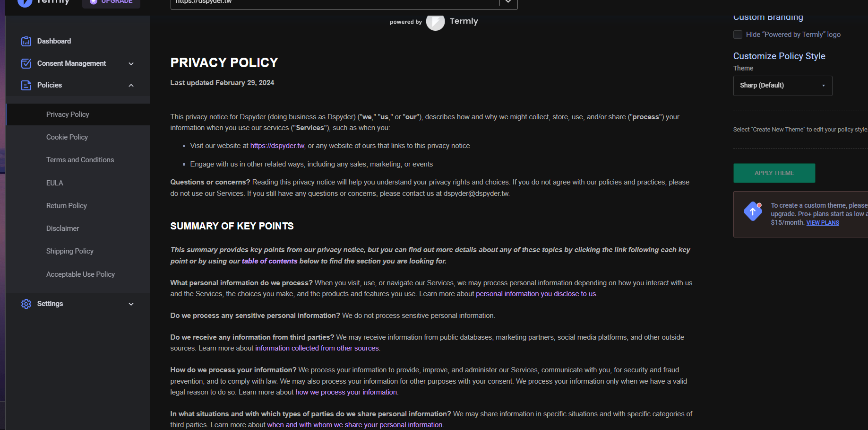Expand the Consent Management chevron
This screenshot has width=868, height=430.
[x=131, y=64]
